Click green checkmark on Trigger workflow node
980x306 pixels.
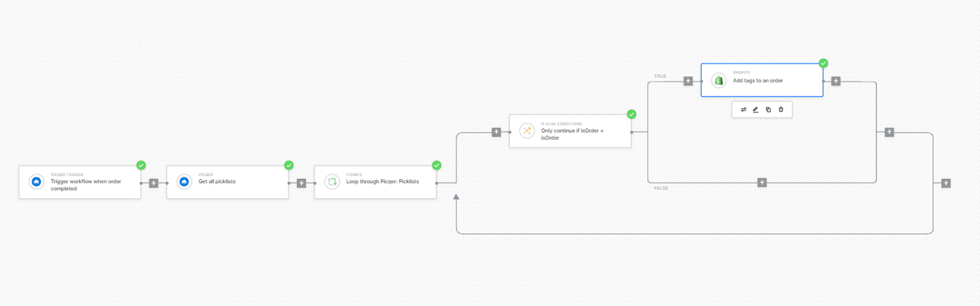(x=141, y=165)
